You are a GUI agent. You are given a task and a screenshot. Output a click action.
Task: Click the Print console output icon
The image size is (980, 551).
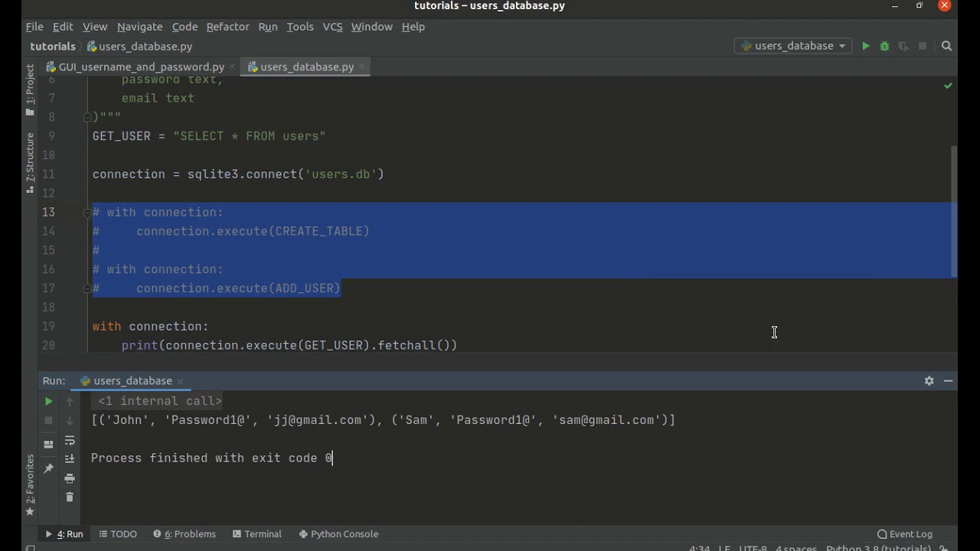click(70, 478)
